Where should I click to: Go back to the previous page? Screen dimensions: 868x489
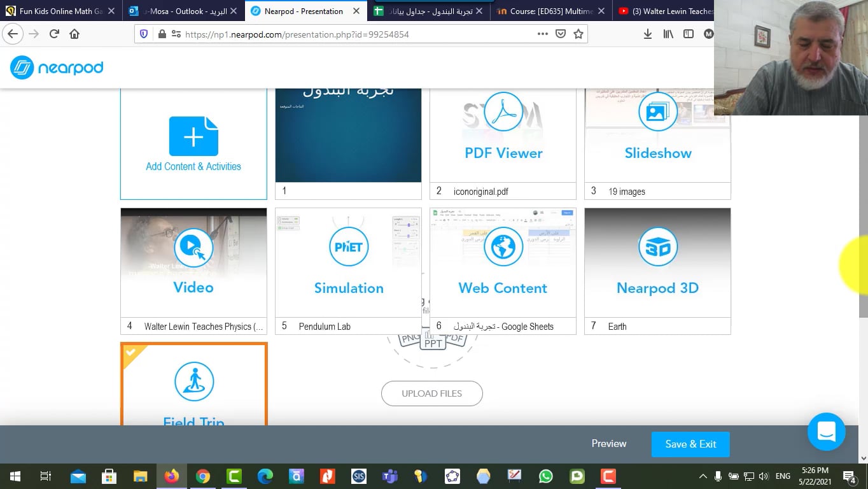coord(13,34)
